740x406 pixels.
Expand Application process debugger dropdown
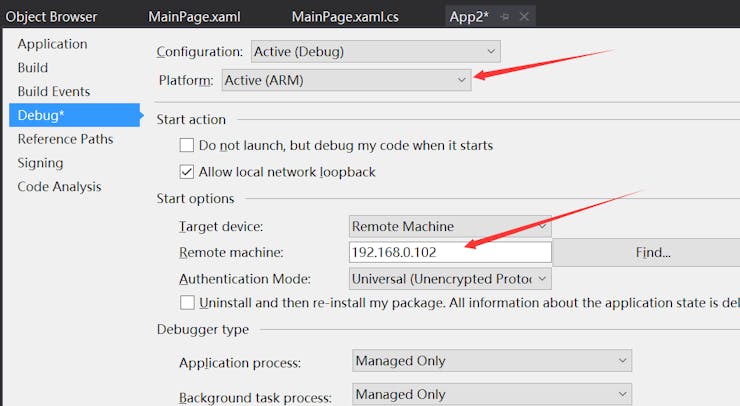point(492,361)
